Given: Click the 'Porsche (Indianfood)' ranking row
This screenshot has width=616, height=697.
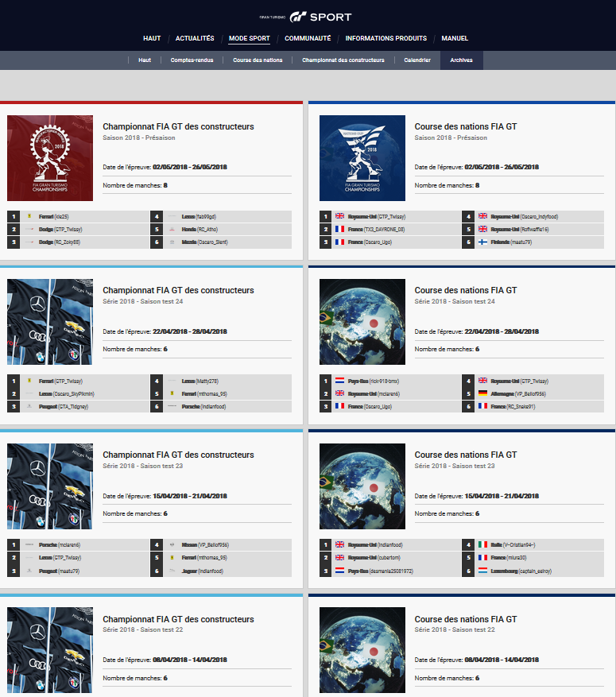Looking at the screenshot, I should 221,406.
